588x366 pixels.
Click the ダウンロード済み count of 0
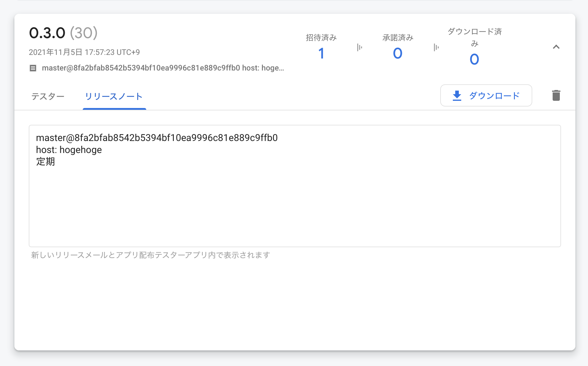click(x=474, y=59)
